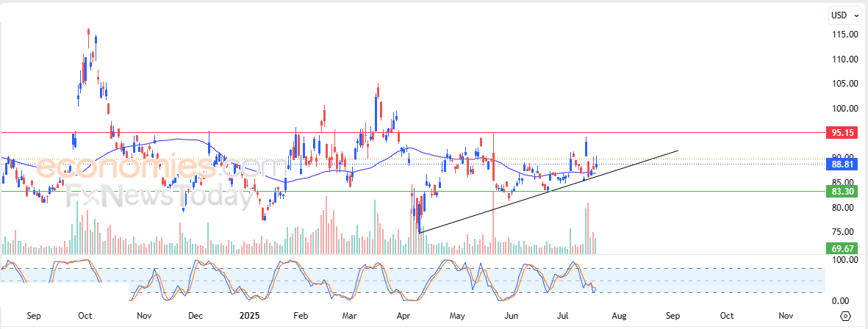The height and width of the screenshot is (329, 868).
Task: Click the 2025 time axis label
Action: pos(249,316)
